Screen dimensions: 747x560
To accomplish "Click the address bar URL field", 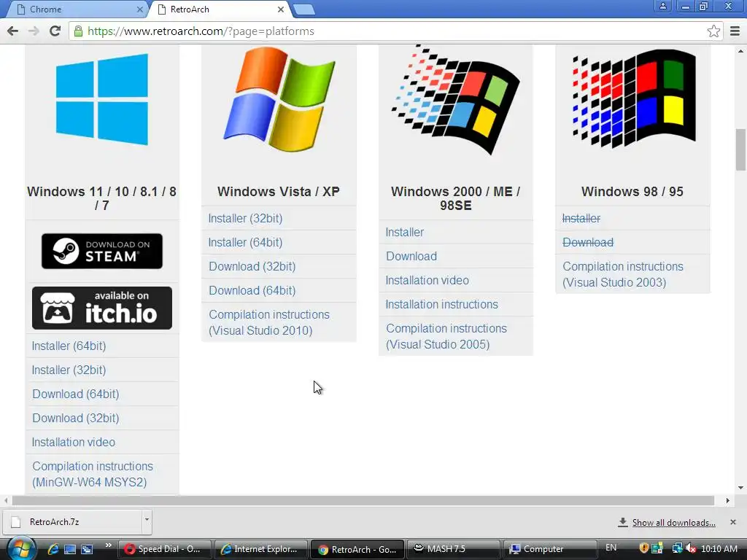I will tap(395, 31).
